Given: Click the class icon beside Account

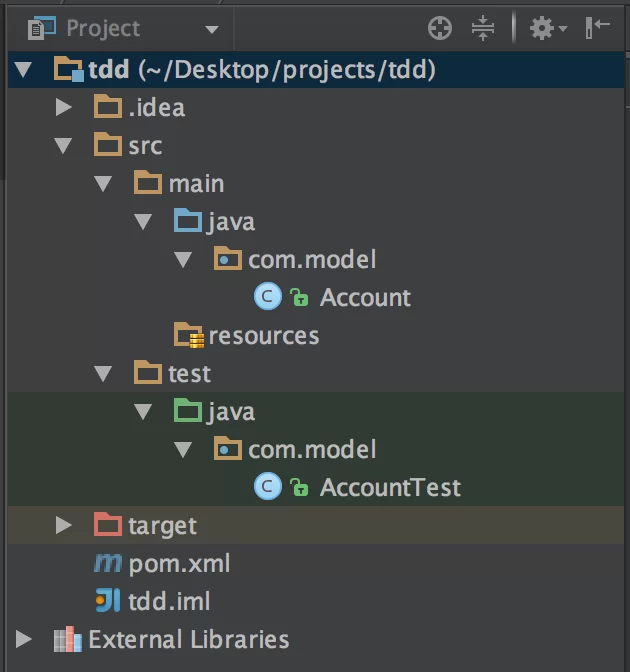Looking at the screenshot, I should tap(268, 296).
